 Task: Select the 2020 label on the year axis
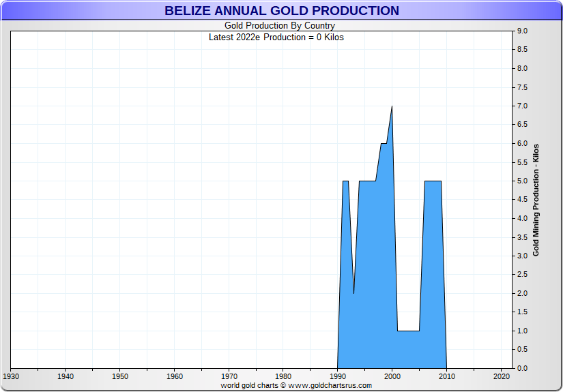(502, 376)
